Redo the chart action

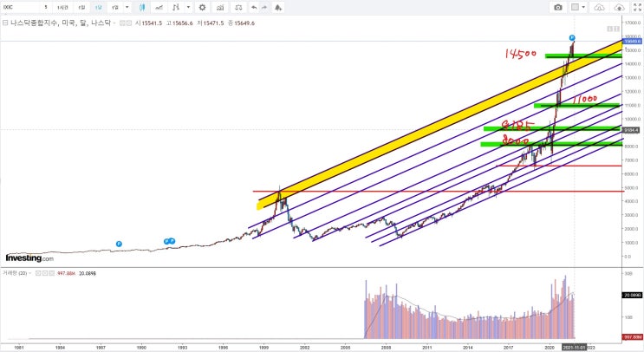264,8
